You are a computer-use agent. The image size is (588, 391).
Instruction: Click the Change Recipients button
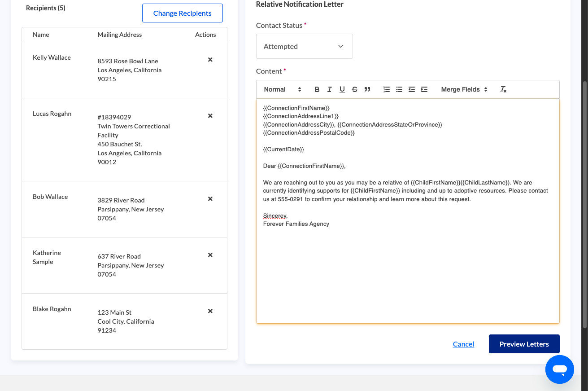(x=183, y=13)
